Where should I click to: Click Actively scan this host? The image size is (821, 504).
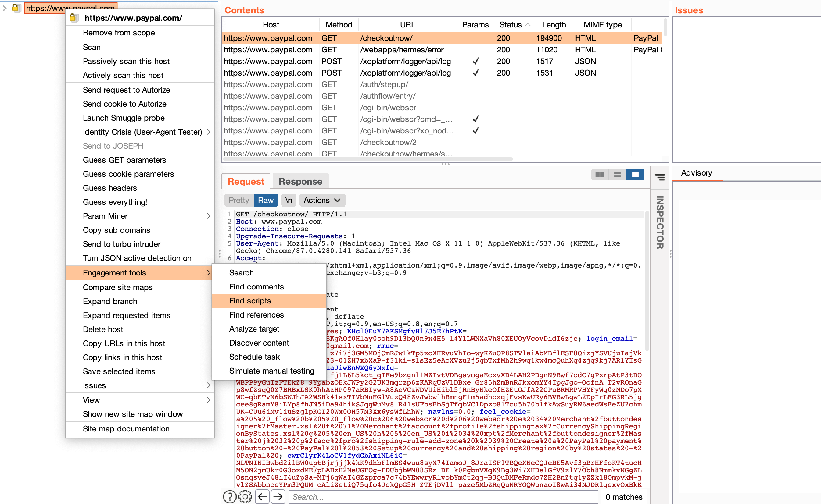(123, 75)
